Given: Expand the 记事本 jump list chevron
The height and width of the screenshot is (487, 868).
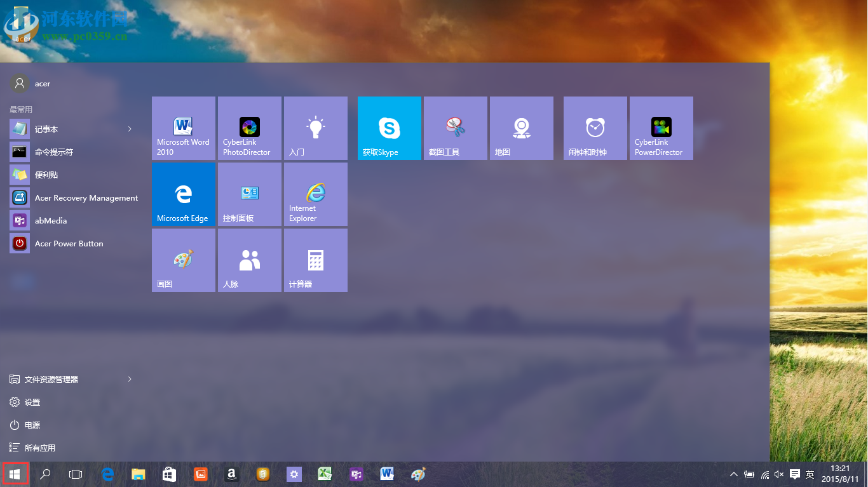Looking at the screenshot, I should pos(130,129).
